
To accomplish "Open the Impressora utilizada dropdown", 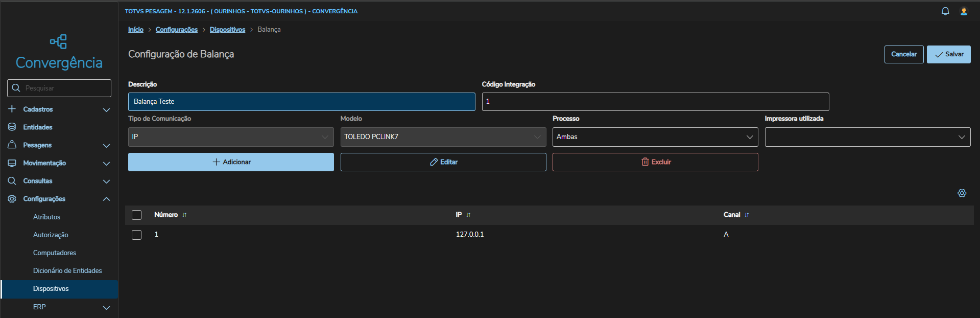I will [x=867, y=137].
